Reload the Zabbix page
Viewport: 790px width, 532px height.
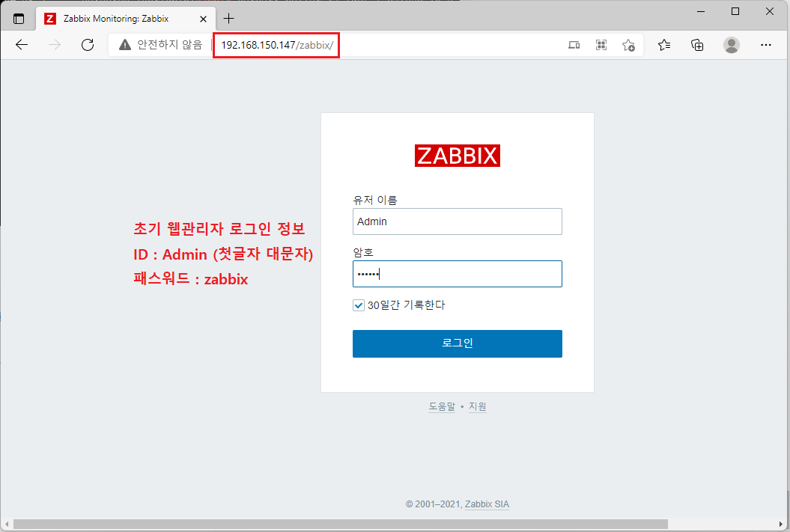(88, 45)
